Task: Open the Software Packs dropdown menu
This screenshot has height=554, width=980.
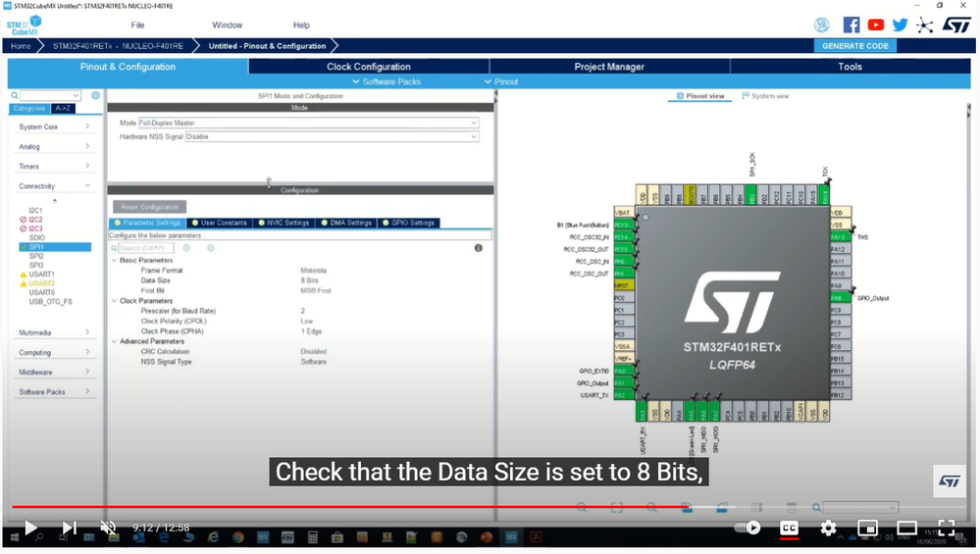Action: [x=387, y=81]
